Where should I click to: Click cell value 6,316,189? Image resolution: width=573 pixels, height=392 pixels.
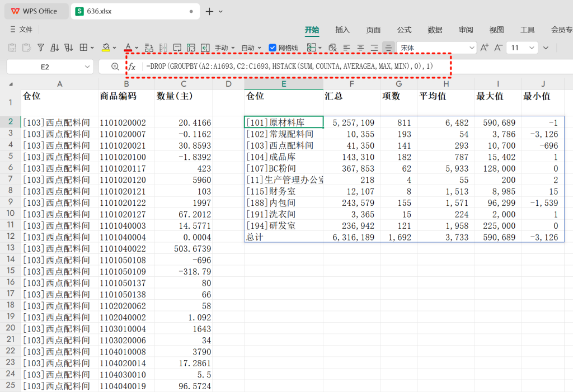coord(351,237)
